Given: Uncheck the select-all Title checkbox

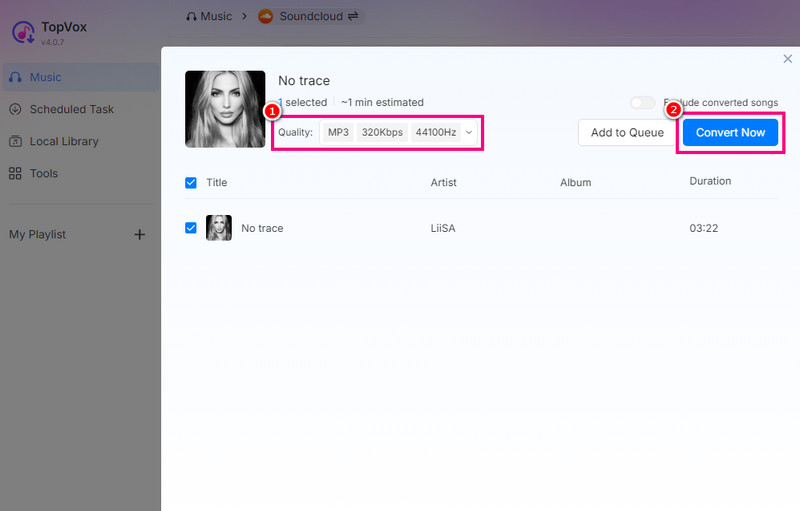Looking at the screenshot, I should (191, 182).
